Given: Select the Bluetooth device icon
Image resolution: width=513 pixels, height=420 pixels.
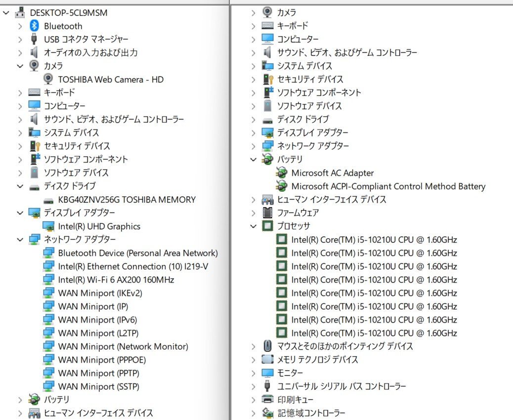Looking at the screenshot, I should pos(34,26).
